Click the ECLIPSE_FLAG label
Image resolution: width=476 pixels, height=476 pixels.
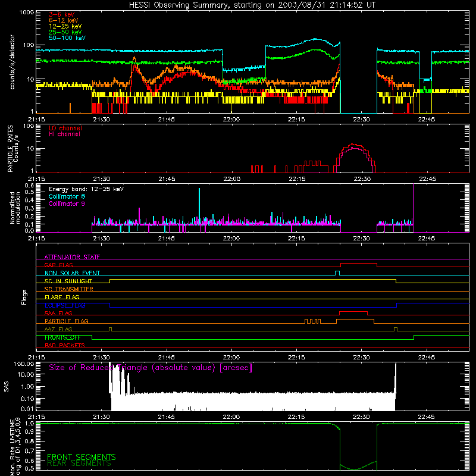coord(65,305)
